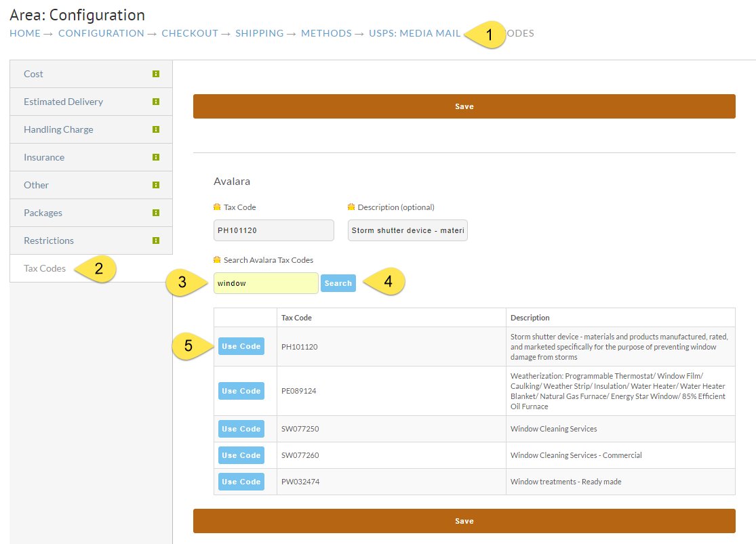The height and width of the screenshot is (544, 756).
Task: Click the green icon beside Insurance
Action: pos(156,157)
